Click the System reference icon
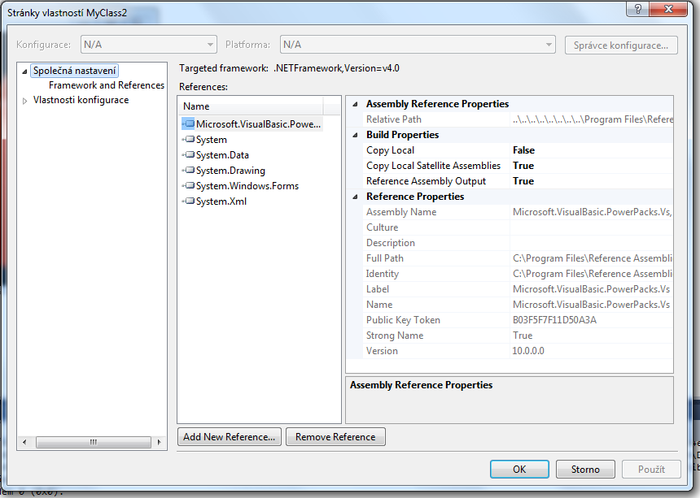The width and height of the screenshot is (700, 498). (188, 139)
